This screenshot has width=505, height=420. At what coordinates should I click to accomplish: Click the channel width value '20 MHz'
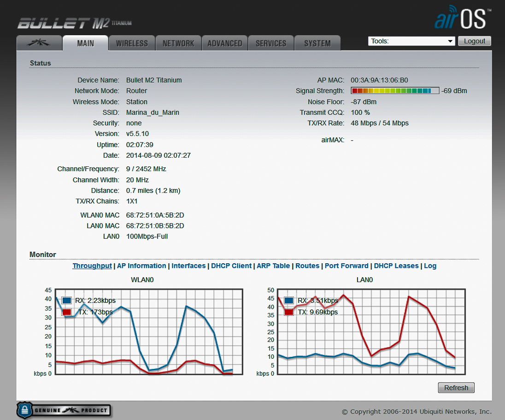[137, 180]
